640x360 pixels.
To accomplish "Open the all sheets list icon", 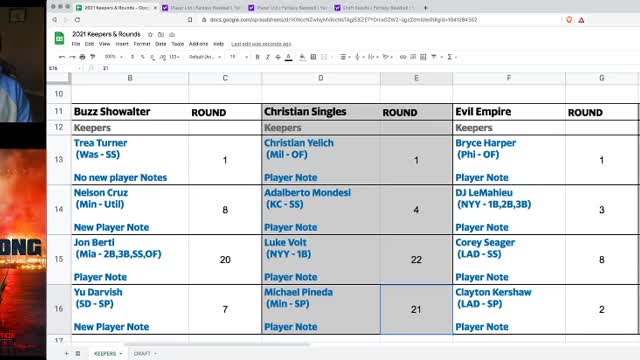I will pyautogui.click(x=78, y=353).
